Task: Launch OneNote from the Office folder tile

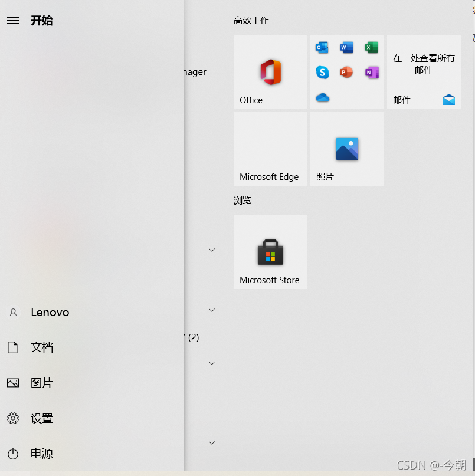Action: pos(372,72)
